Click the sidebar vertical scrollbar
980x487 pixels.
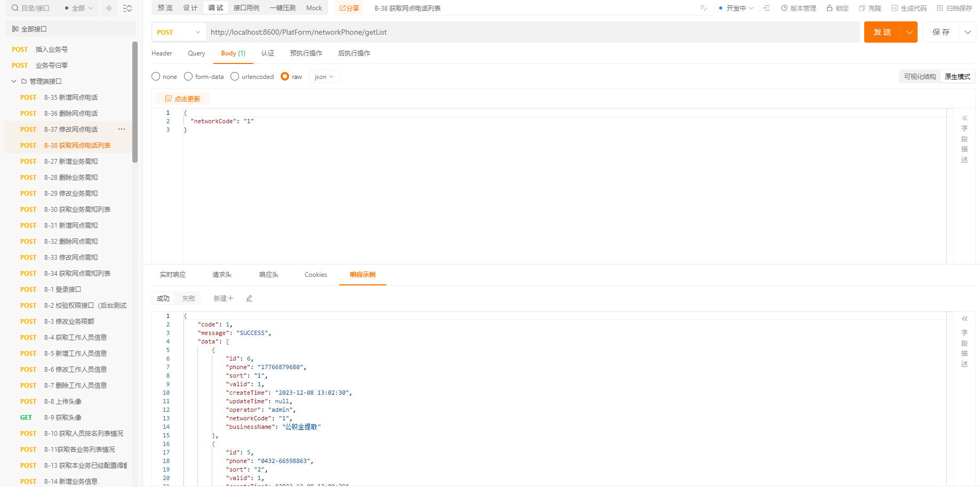tap(135, 101)
